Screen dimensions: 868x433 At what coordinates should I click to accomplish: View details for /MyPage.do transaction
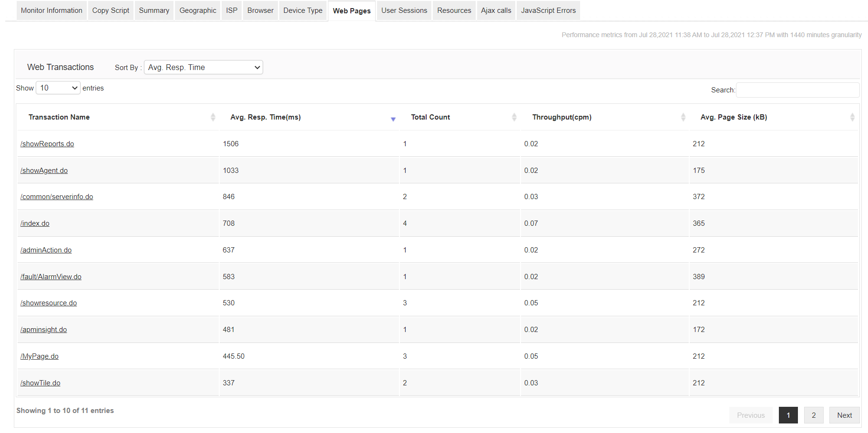[x=40, y=356]
